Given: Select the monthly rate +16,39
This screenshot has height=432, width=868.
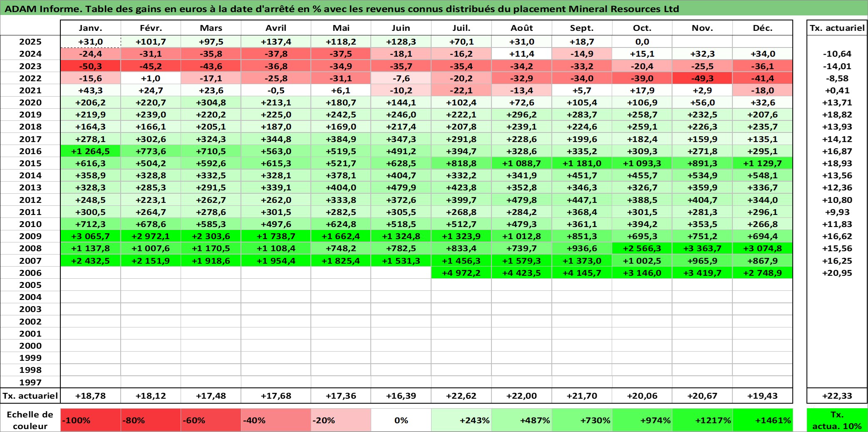Looking at the screenshot, I should pyautogui.click(x=401, y=396).
